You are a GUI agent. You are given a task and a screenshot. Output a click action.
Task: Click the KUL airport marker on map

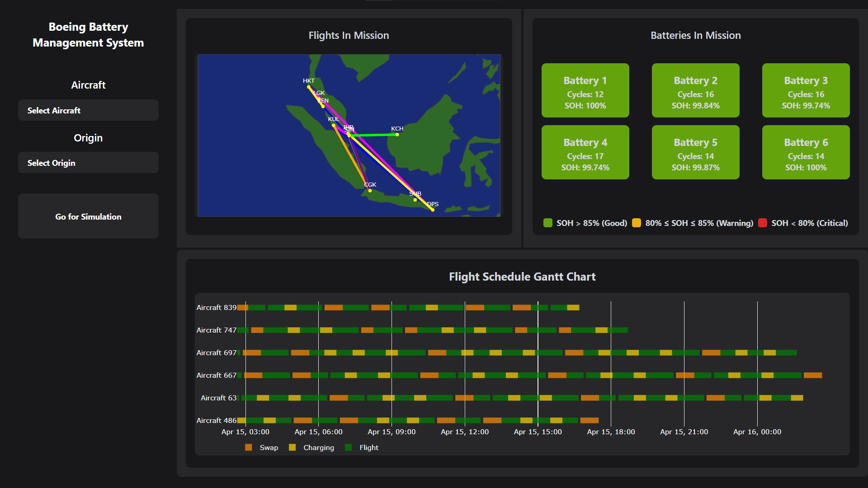pyautogui.click(x=334, y=125)
